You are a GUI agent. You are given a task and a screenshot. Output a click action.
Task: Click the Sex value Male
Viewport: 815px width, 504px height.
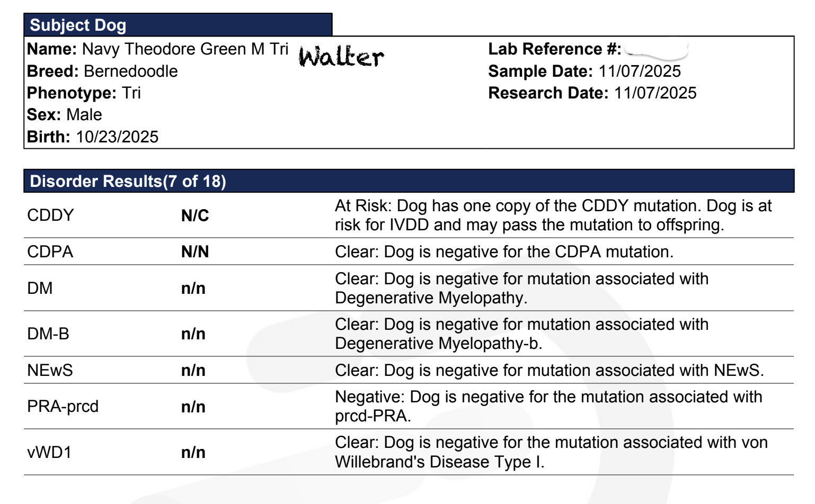pyautogui.click(x=84, y=114)
